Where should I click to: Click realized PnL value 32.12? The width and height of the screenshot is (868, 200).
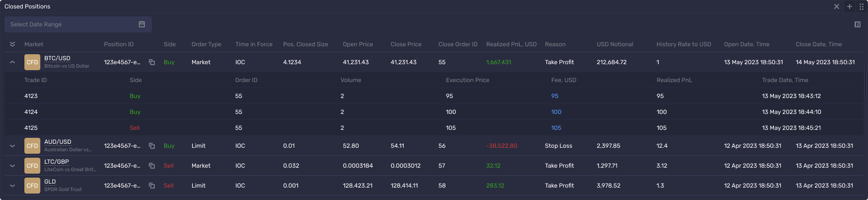(x=493, y=166)
